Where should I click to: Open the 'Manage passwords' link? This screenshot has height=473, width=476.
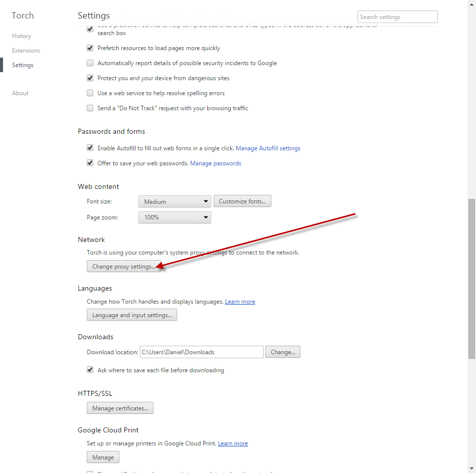coord(216,163)
